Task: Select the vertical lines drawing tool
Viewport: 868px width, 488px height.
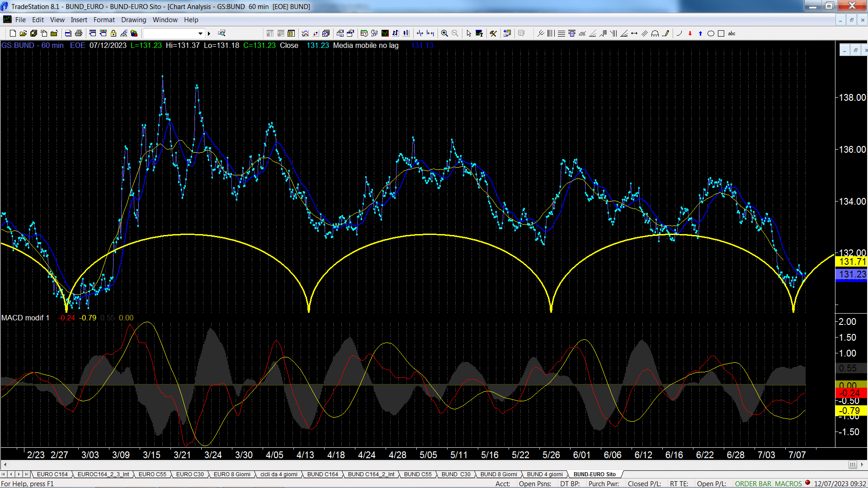Action: [551, 33]
